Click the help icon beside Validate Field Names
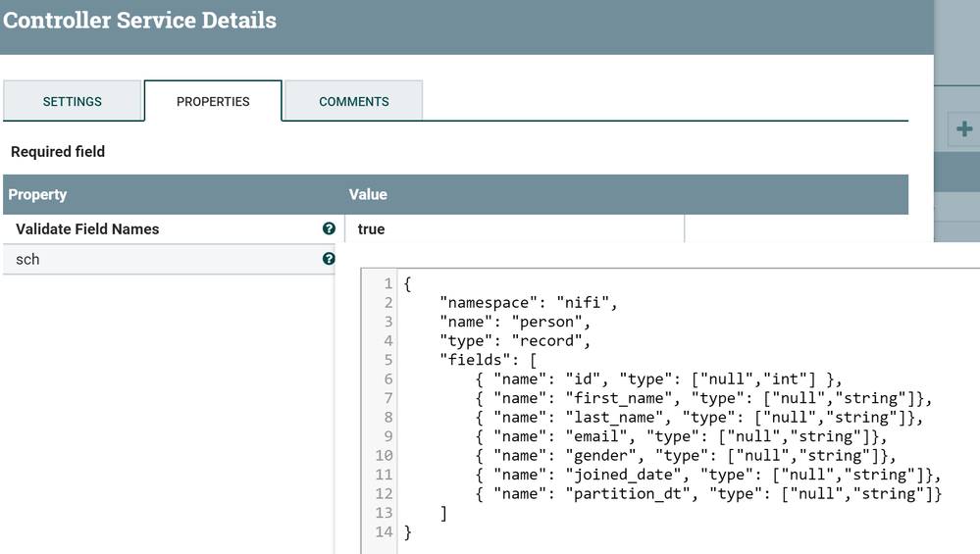The image size is (980, 554). [x=329, y=228]
